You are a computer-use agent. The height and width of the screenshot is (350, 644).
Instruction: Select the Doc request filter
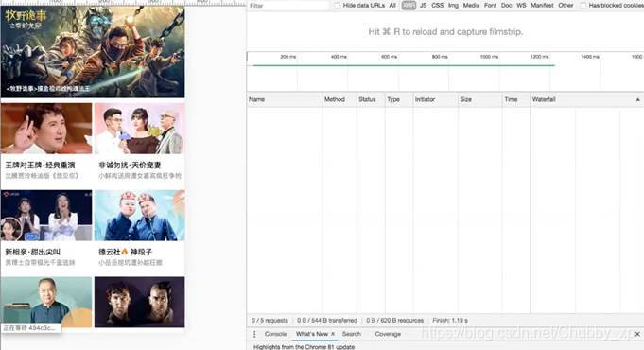[507, 6]
